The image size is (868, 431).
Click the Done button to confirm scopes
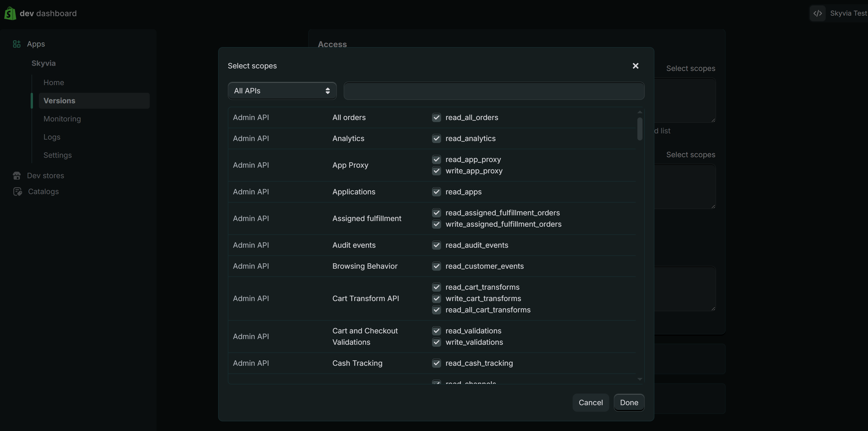pyautogui.click(x=629, y=402)
